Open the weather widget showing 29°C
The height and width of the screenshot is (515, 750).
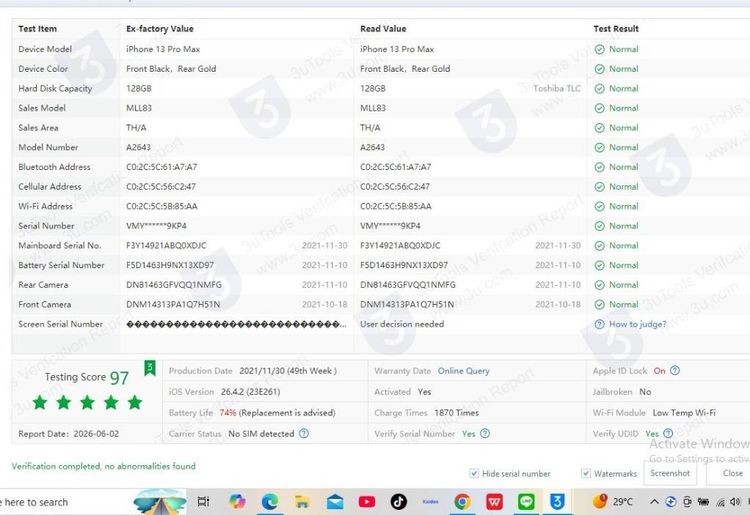(612, 502)
